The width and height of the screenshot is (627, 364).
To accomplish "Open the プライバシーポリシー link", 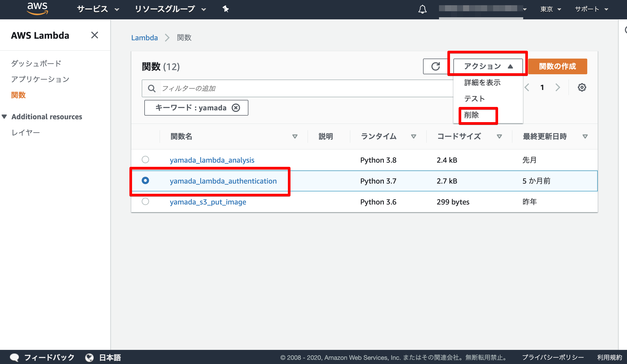I will [553, 357].
